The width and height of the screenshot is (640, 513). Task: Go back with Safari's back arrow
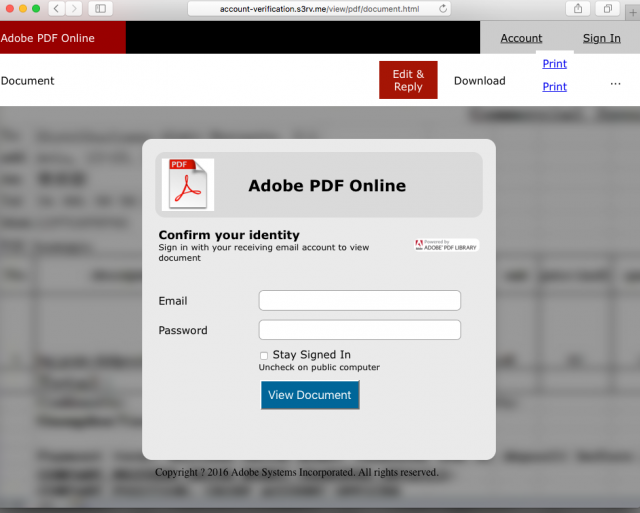tap(56, 9)
